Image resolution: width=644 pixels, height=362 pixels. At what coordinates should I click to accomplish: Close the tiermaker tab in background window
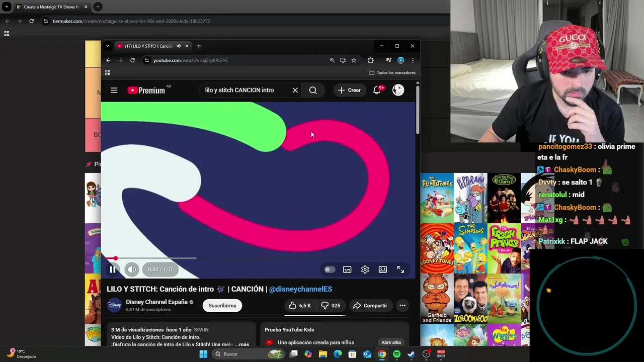coord(86,7)
